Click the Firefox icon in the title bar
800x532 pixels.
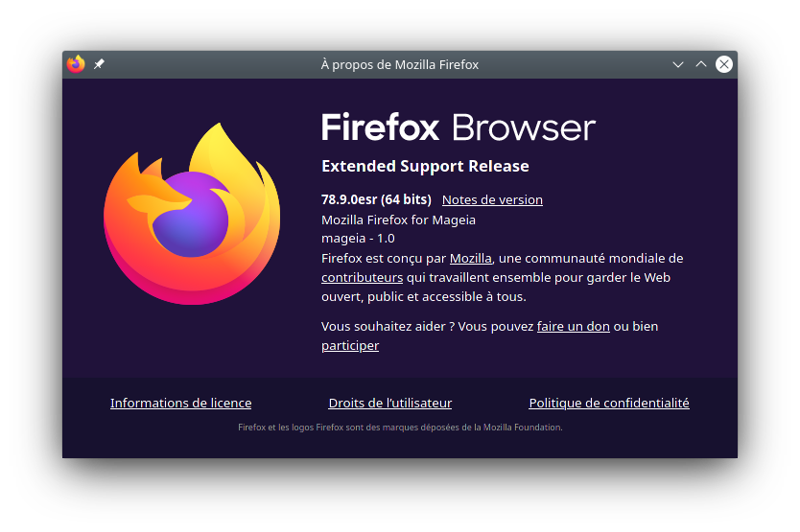coord(76,64)
